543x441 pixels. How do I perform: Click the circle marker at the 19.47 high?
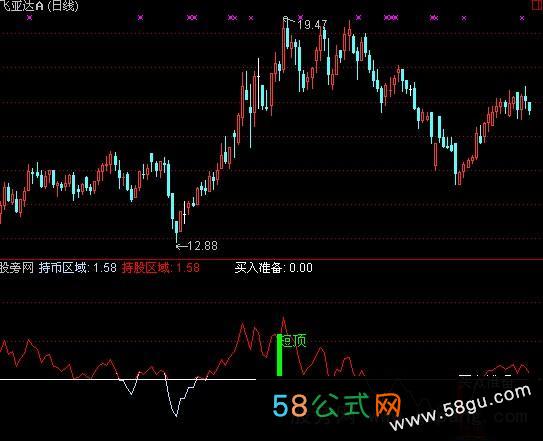point(285,18)
